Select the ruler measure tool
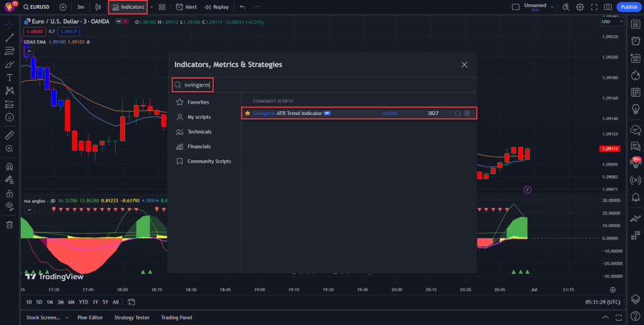 (x=9, y=135)
